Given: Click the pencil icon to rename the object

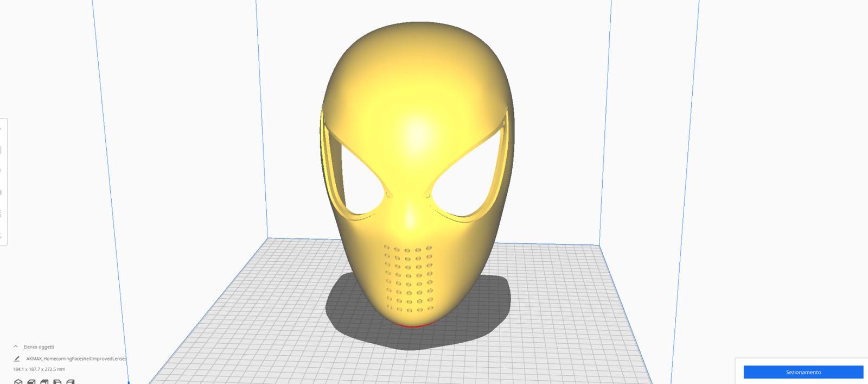Looking at the screenshot, I should pos(17,358).
